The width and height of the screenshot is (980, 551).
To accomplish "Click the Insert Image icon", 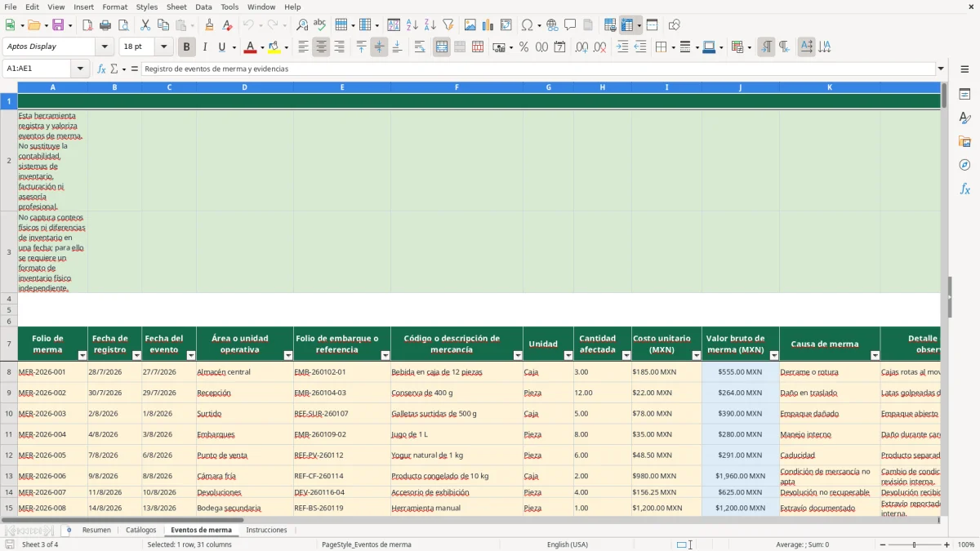I will 470,25.
